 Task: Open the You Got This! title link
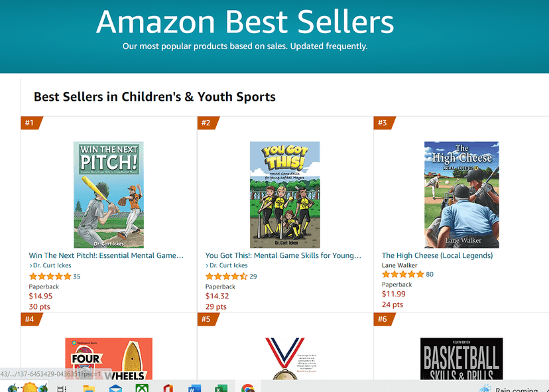(x=282, y=255)
